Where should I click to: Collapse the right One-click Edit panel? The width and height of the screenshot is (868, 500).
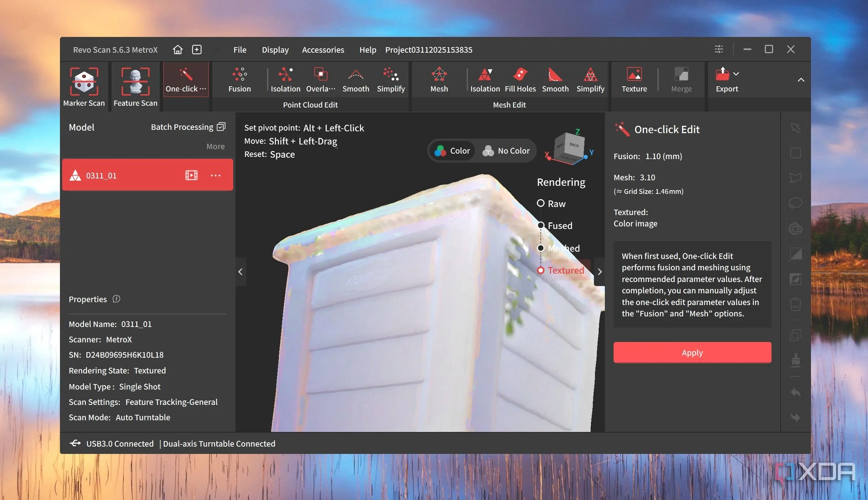(600, 272)
